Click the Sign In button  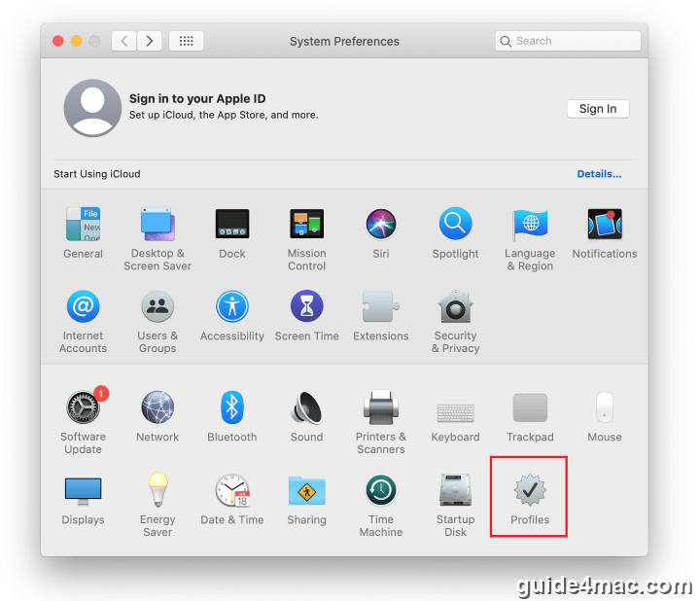tap(598, 109)
